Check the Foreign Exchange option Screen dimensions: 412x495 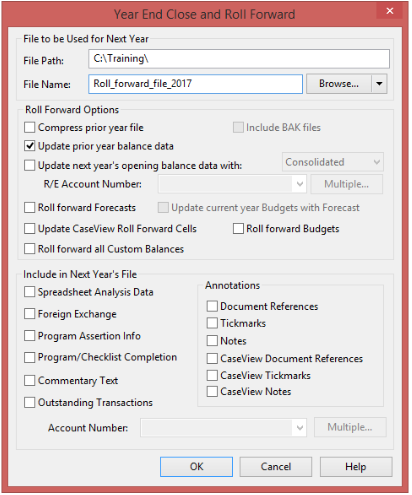click(x=29, y=314)
